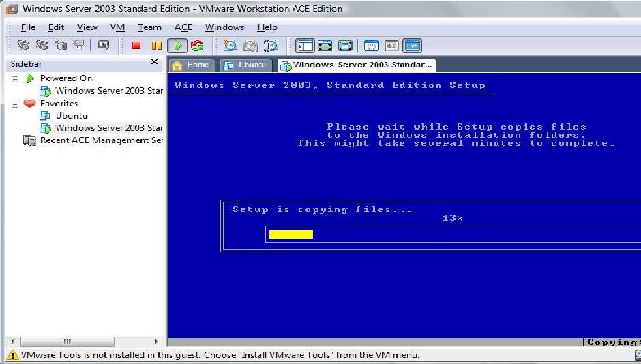The width and height of the screenshot is (641, 364).
Task: Select Powered On in the sidebar
Action: click(x=66, y=78)
